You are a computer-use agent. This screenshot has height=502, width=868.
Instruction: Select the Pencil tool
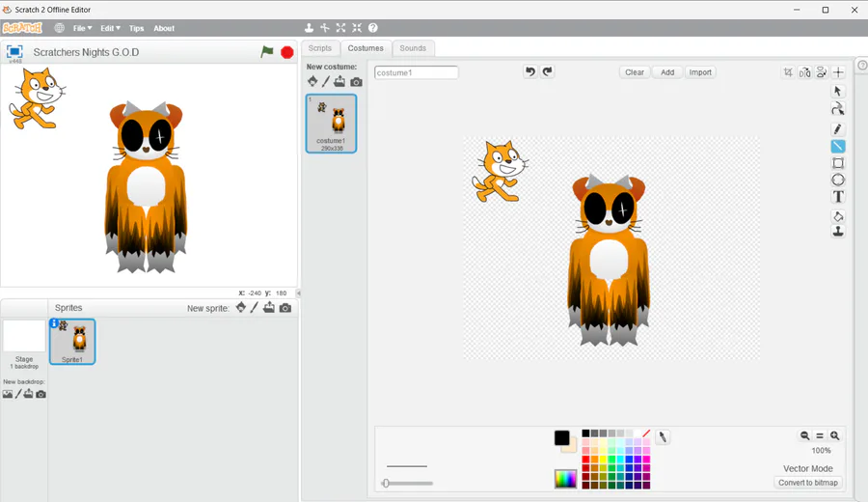point(837,129)
